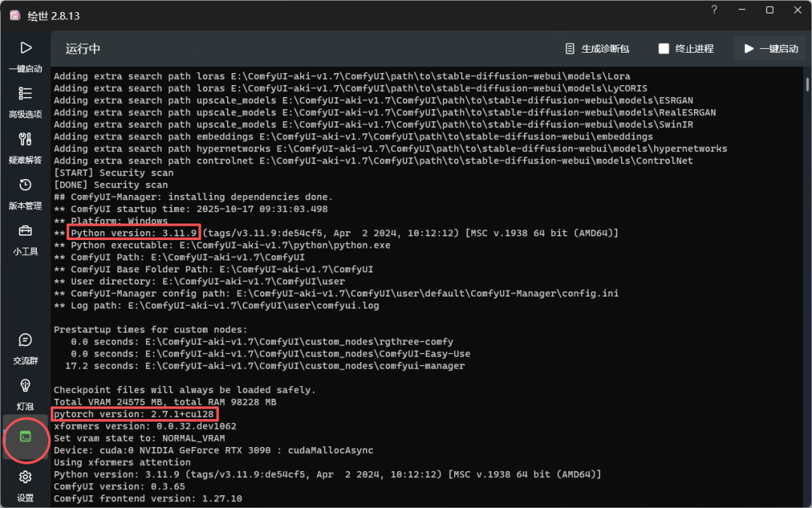The width and height of the screenshot is (812, 508).
Task: Click the help question mark icon
Action: point(714,10)
